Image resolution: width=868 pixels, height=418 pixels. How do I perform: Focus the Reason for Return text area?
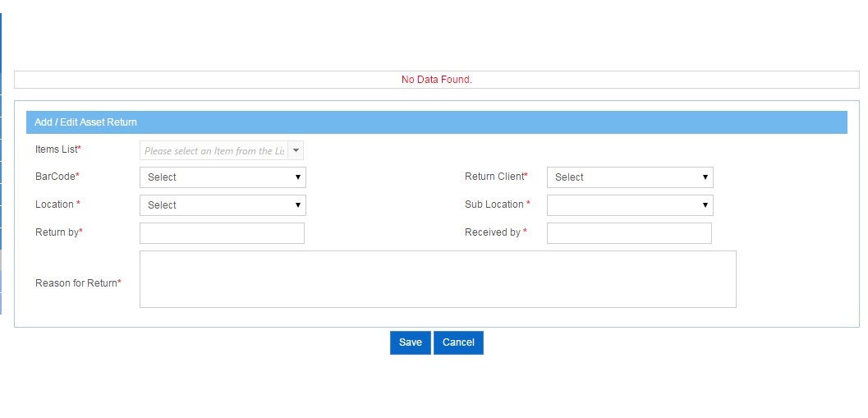(438, 279)
